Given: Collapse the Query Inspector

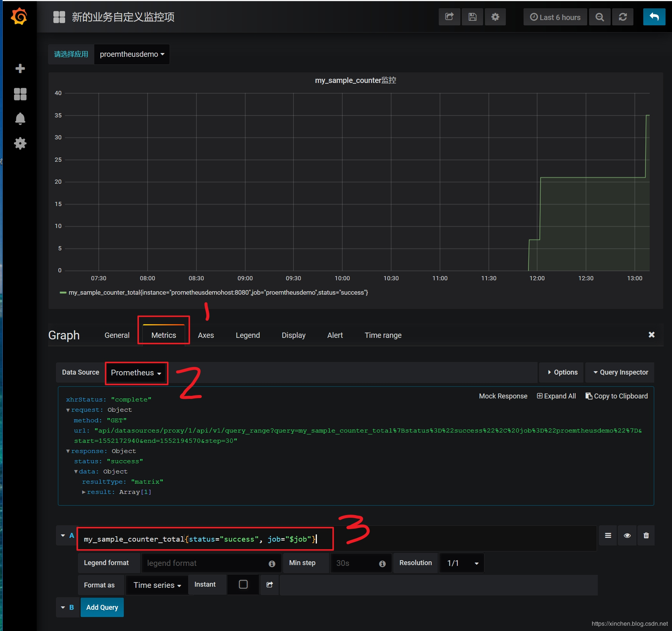Looking at the screenshot, I should click(620, 373).
